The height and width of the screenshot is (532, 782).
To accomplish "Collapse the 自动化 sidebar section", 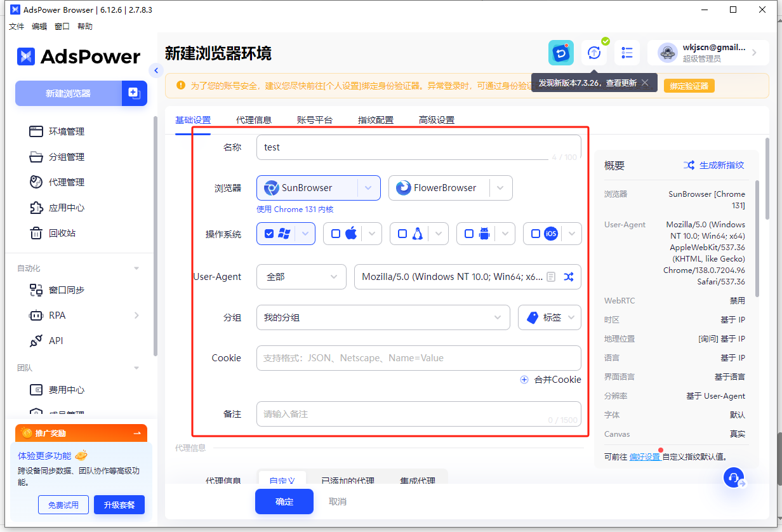I will point(136,269).
